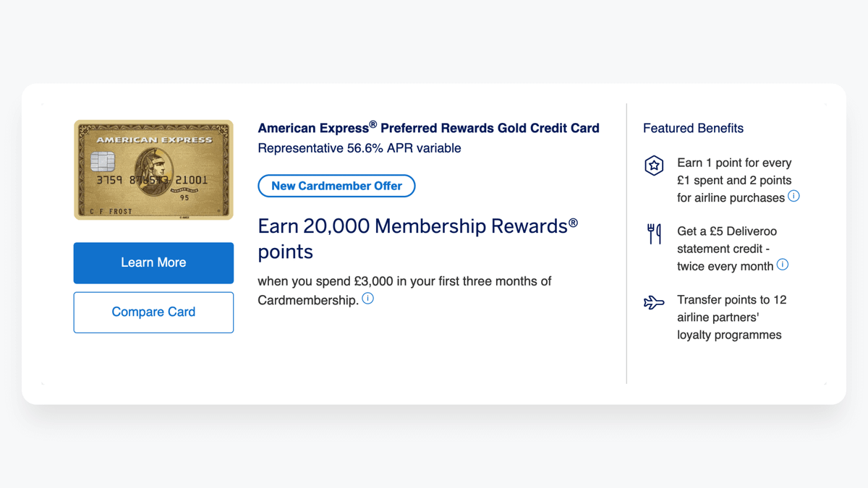Image resolution: width=868 pixels, height=488 pixels.
Task: Select the New Cardmember Offer badge
Action: point(336,186)
